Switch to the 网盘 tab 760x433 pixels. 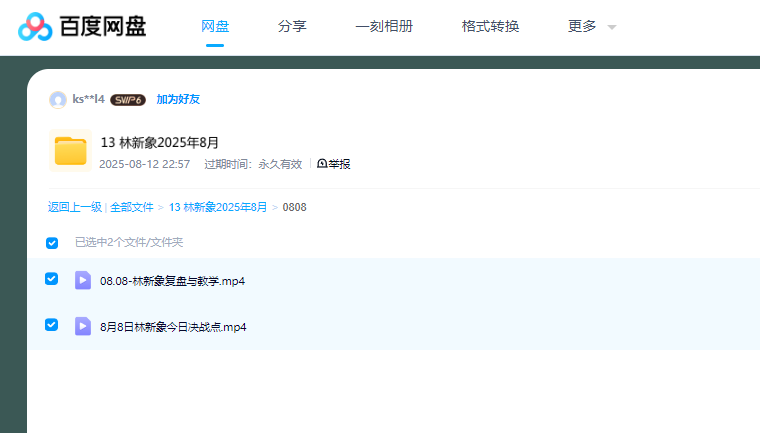point(215,26)
